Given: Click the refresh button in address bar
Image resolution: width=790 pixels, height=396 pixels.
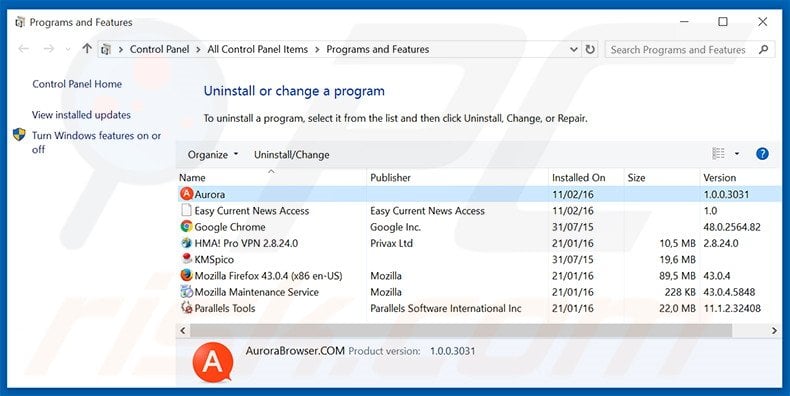Looking at the screenshot, I should [589, 49].
